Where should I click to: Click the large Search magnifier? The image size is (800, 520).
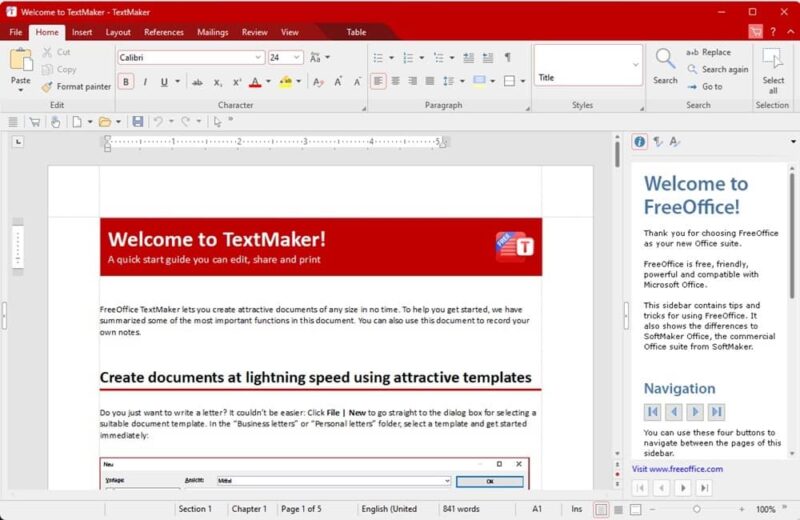(x=665, y=61)
